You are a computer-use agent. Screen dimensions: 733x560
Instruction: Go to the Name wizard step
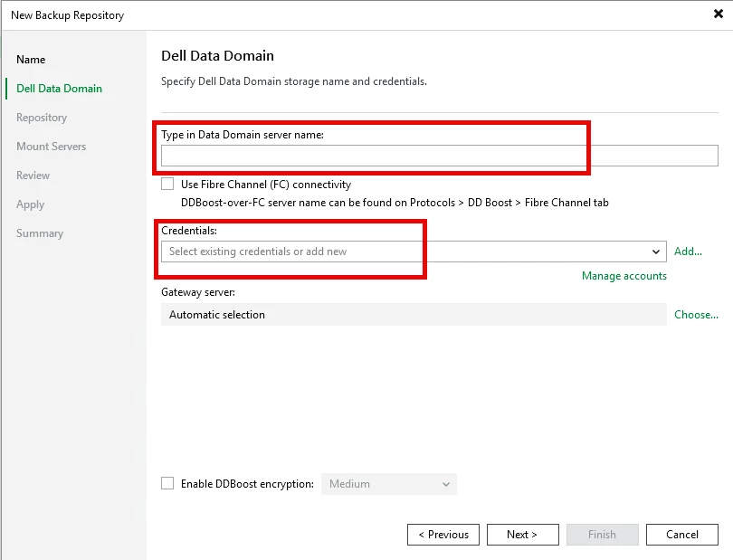[31, 60]
